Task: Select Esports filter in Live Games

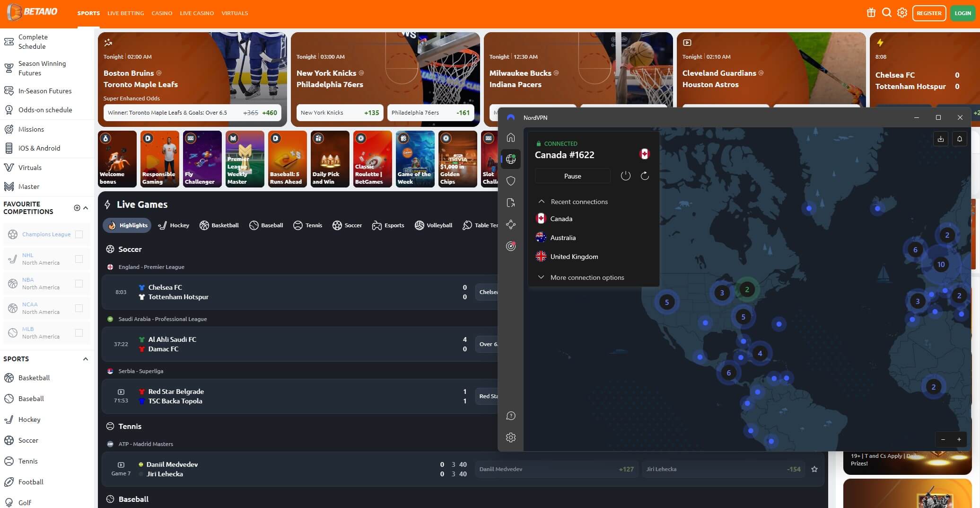Action: [x=388, y=225]
